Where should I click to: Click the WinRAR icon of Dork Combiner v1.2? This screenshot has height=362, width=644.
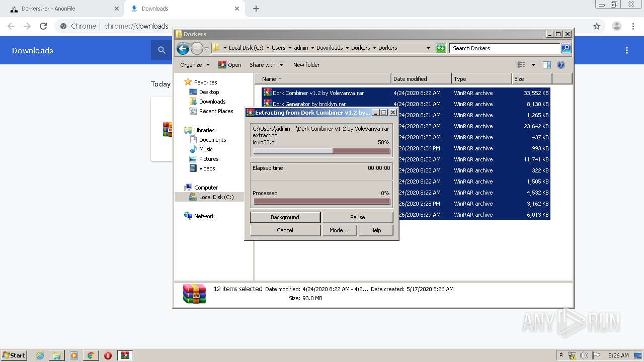(x=268, y=93)
